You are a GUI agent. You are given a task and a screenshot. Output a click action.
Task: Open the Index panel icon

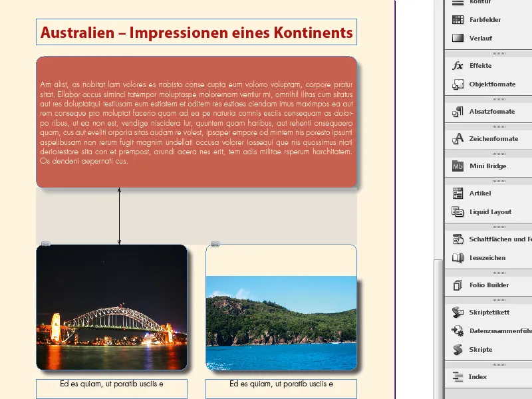coord(457,376)
